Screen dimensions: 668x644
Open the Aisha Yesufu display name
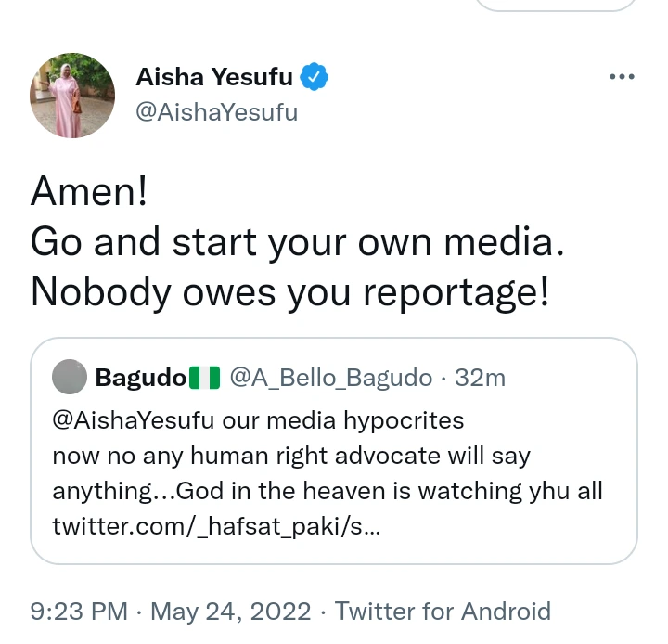pyautogui.click(x=216, y=78)
